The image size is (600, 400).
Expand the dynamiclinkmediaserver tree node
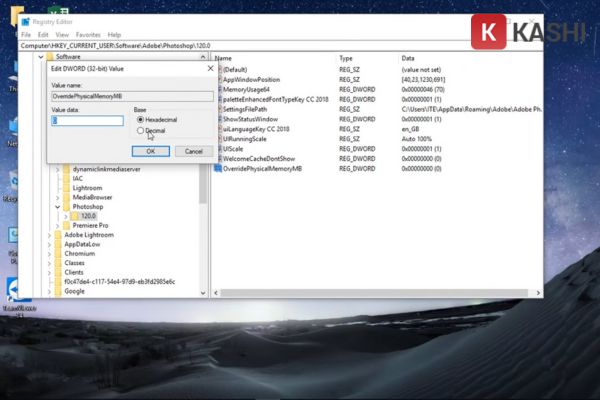pos(59,169)
